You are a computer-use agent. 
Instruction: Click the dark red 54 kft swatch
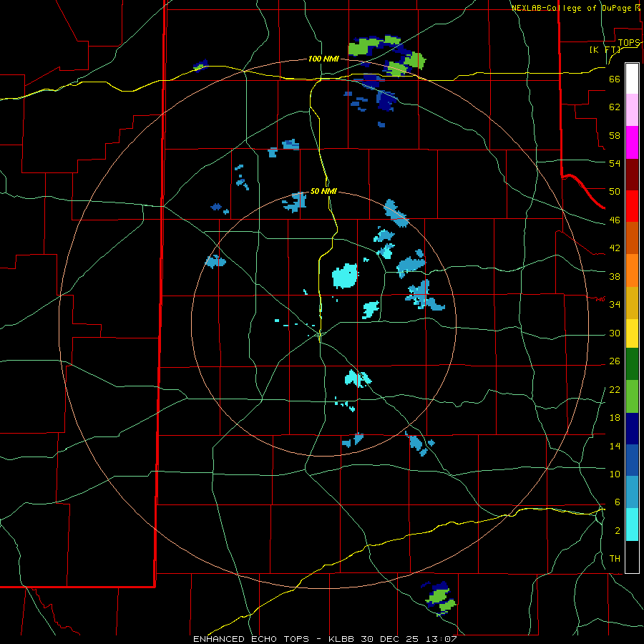point(632,175)
